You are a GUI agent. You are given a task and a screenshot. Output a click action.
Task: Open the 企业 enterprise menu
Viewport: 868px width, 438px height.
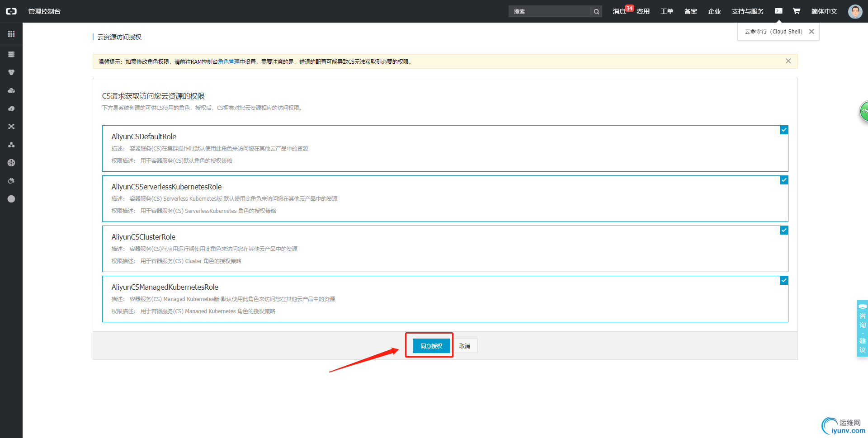point(714,11)
